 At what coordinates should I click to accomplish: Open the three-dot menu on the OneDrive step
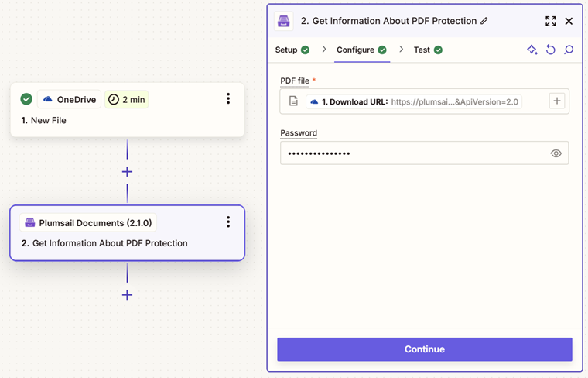(x=228, y=98)
